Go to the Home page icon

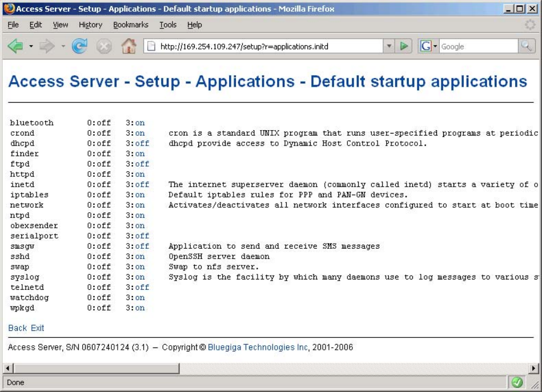tap(127, 47)
